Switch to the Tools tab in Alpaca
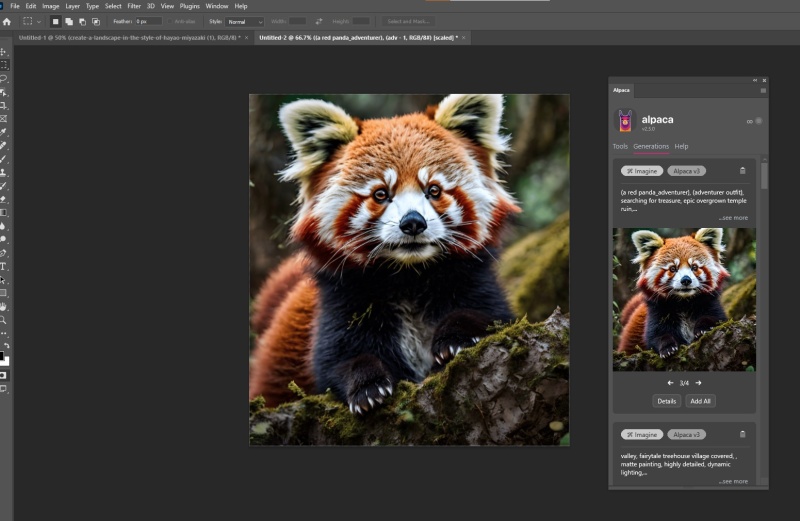 (620, 146)
